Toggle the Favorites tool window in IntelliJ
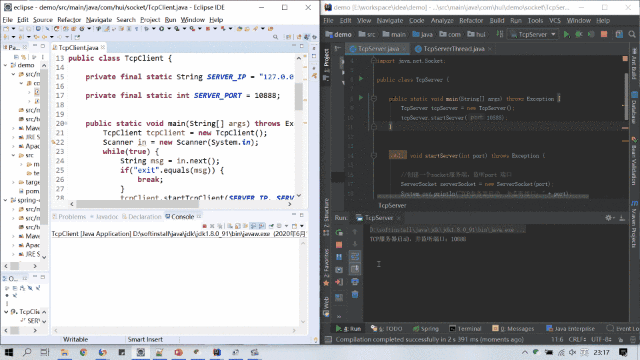Screen dimensions: 640x360 [x=326, y=267]
